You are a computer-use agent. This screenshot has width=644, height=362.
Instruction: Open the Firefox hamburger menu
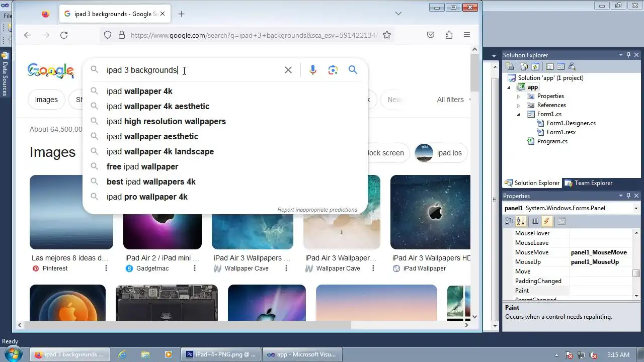coord(467,35)
